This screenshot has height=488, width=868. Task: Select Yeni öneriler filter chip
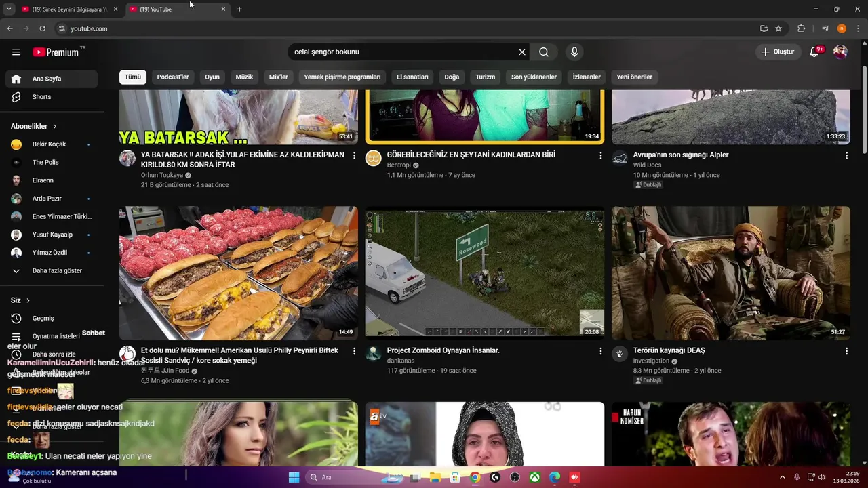[634, 77]
